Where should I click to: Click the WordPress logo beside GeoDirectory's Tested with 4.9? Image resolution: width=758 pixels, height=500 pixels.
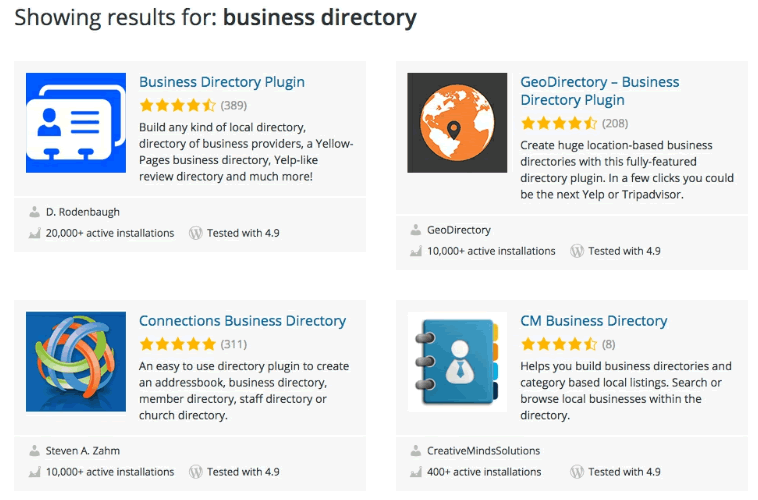coord(577,251)
